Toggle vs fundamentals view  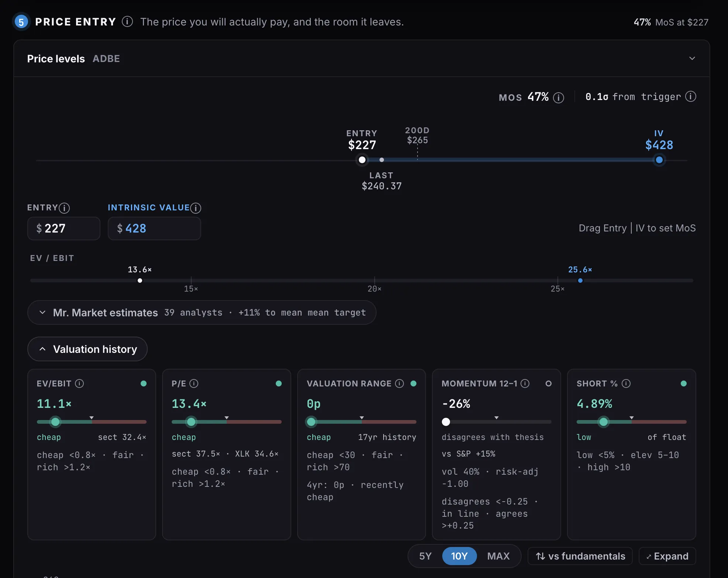(580, 556)
